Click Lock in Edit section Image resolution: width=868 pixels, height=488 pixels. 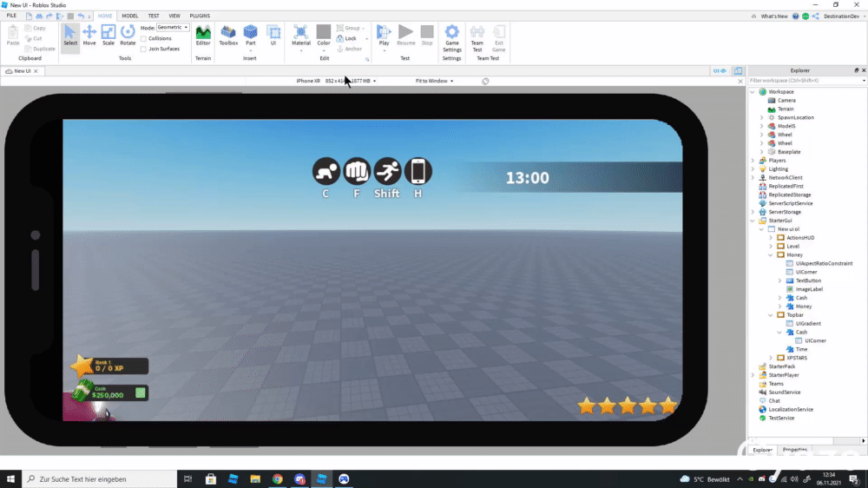coord(346,38)
